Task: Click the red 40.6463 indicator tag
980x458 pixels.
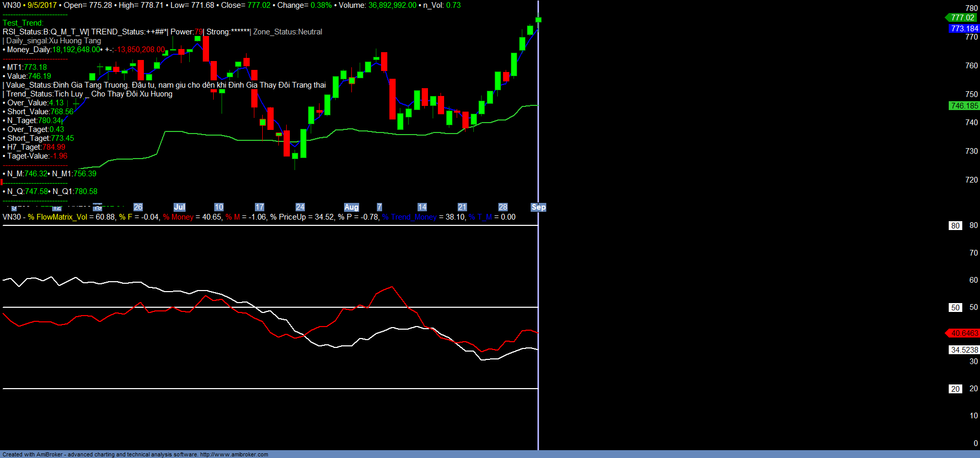Action: pos(964,333)
